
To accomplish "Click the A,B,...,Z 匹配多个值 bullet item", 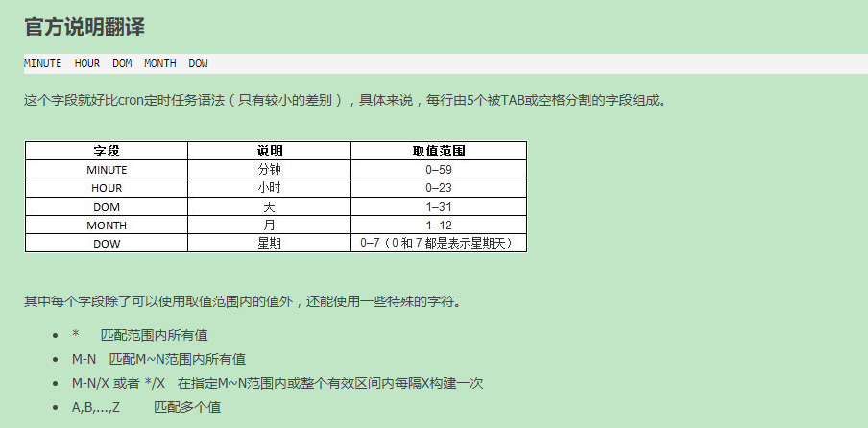I will (146, 407).
